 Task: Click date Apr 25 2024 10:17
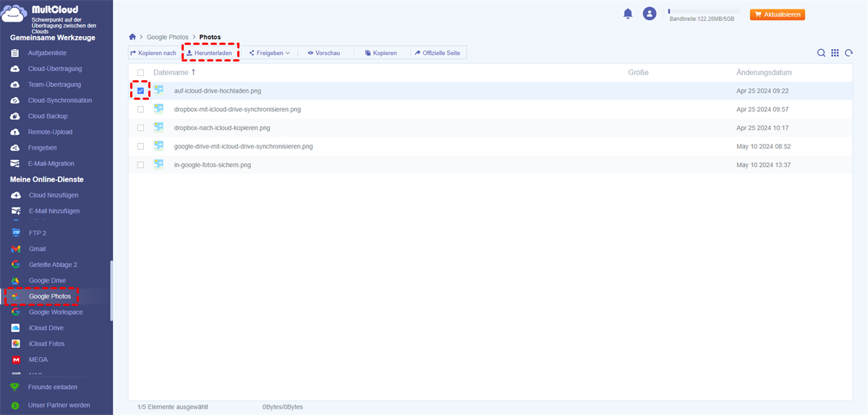pos(762,128)
